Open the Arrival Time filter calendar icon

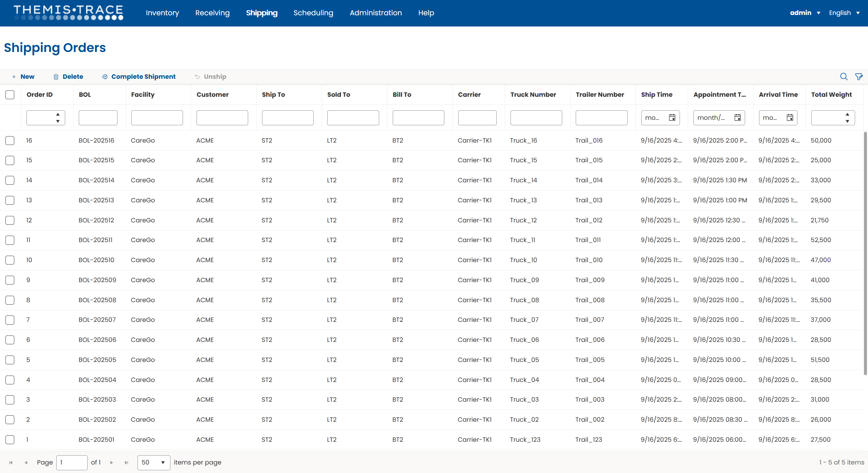(790, 117)
